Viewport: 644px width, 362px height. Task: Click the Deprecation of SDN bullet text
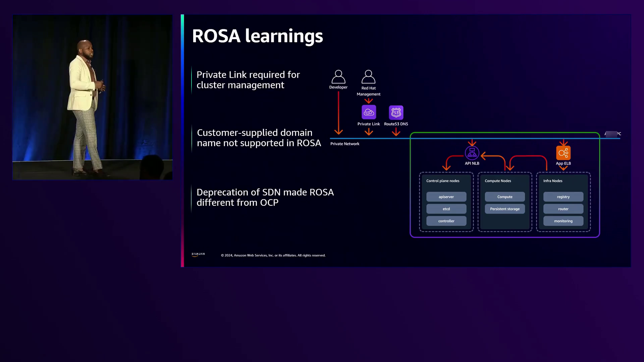coord(265,197)
